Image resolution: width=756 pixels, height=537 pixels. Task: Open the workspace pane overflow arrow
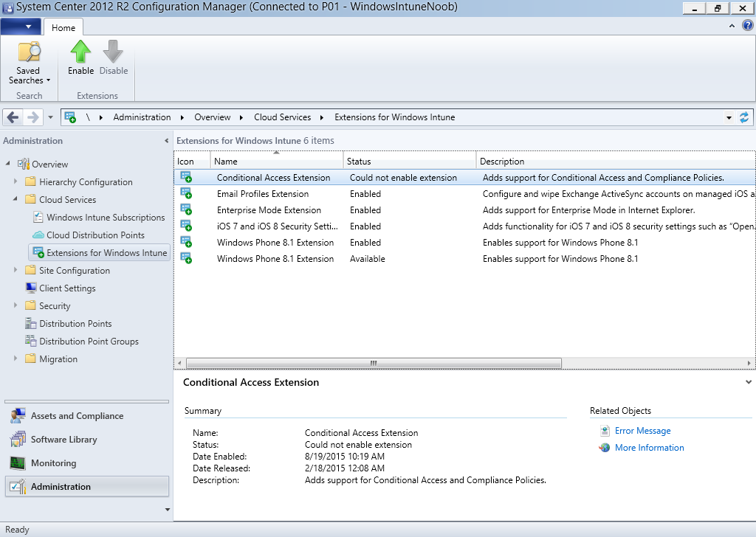click(x=168, y=510)
